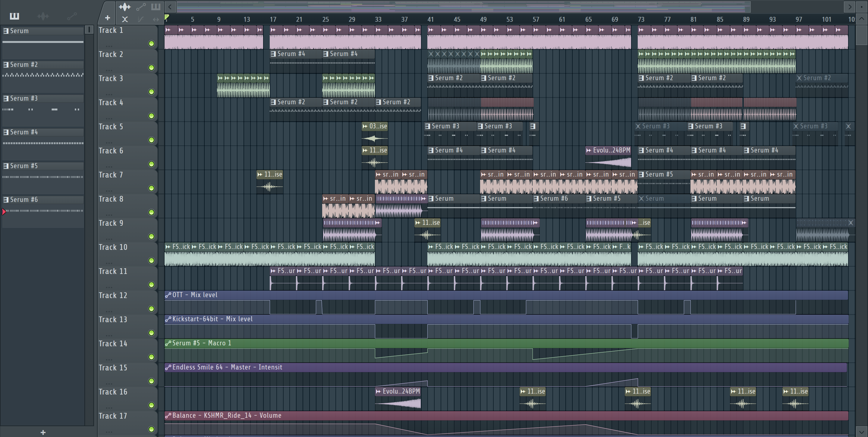Click the piano icon beside Serum #4 in picker
This screenshot has height=437, width=868.
point(6,132)
